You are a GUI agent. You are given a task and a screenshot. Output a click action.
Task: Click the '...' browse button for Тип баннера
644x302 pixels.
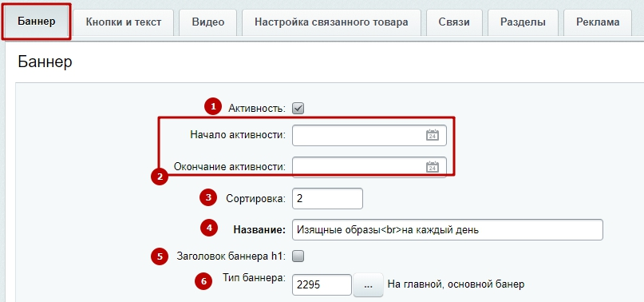[x=368, y=284]
